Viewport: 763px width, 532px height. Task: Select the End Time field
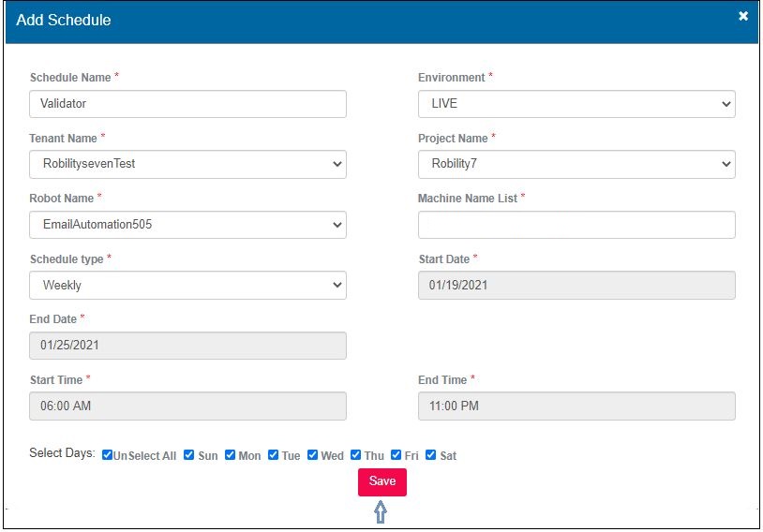tap(576, 406)
